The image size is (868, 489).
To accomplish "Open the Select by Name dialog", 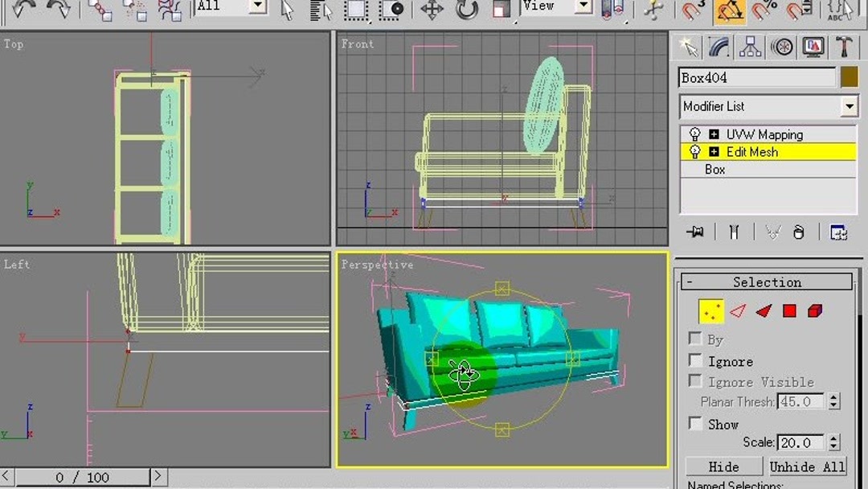I will 320,10.
